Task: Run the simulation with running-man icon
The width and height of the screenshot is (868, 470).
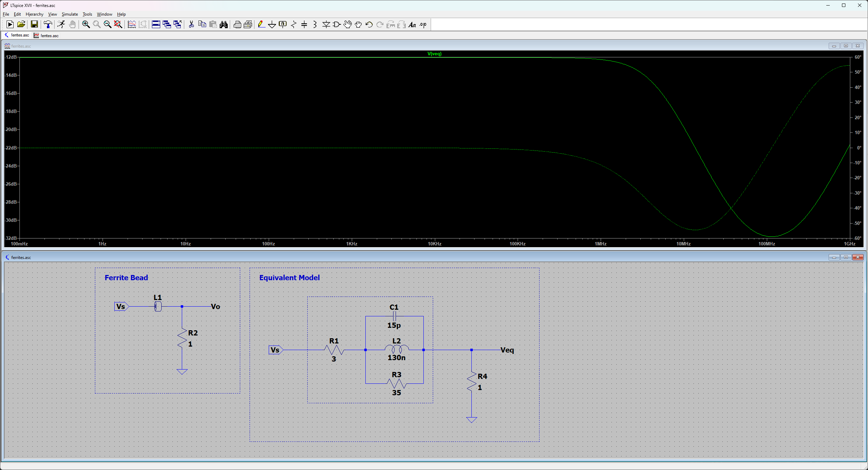Action: (61, 24)
